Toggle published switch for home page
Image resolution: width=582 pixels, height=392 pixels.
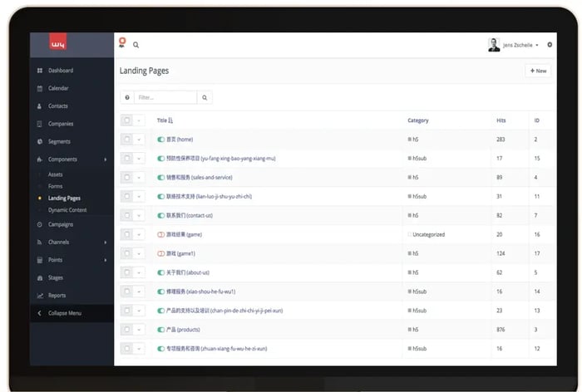160,140
